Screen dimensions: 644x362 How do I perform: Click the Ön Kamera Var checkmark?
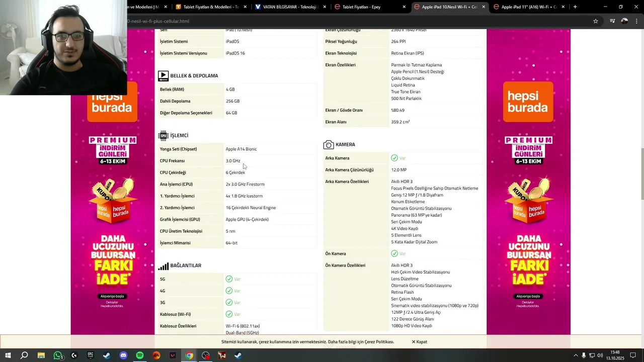pyautogui.click(x=394, y=253)
